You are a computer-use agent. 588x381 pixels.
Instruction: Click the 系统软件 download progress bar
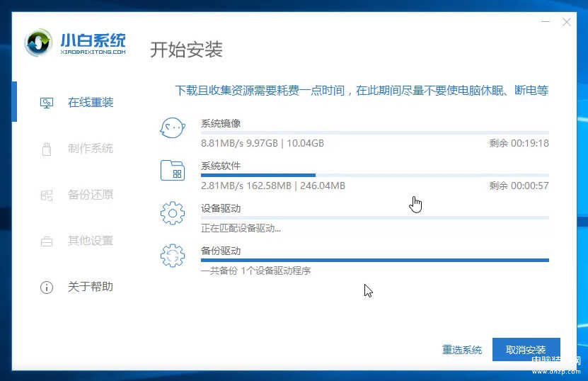pos(375,176)
